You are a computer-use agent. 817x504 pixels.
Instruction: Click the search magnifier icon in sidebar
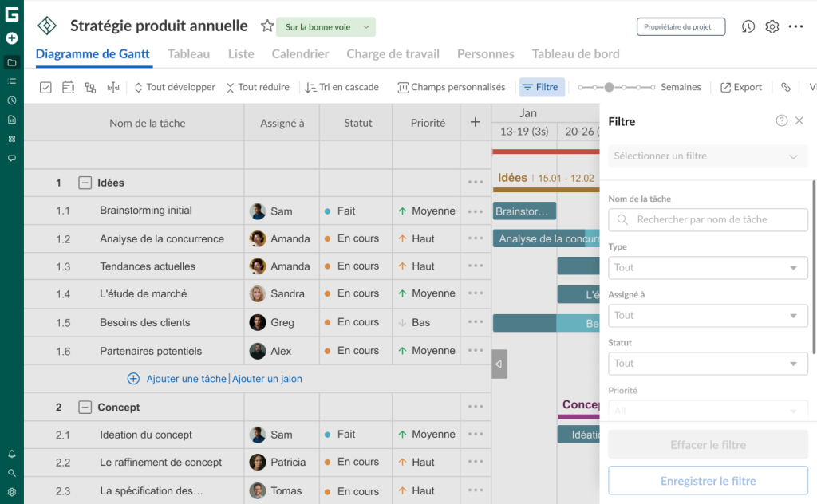click(x=11, y=473)
